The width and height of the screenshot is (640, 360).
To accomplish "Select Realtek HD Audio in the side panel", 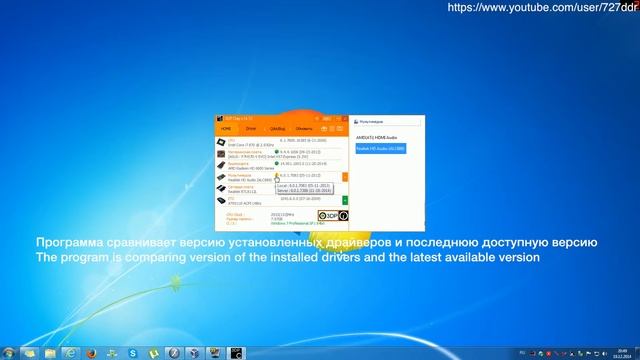I will coord(380,149).
